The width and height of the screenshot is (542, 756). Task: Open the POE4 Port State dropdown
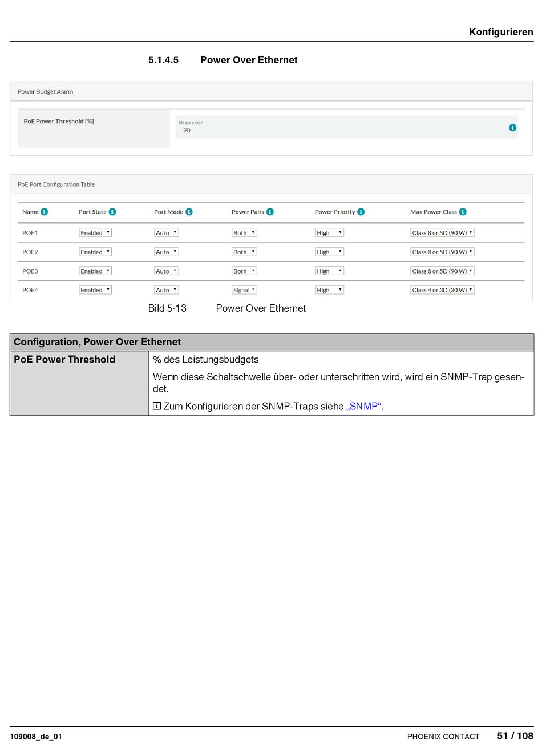95,290
